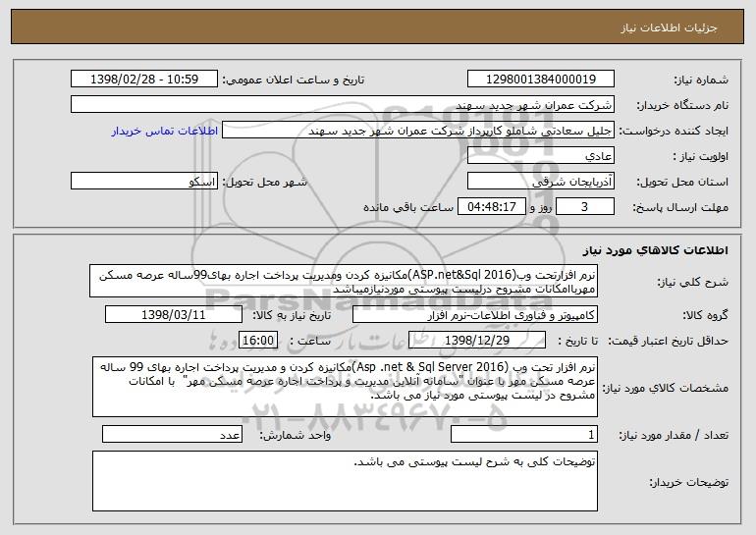756x535 pixels.
Task: Click the price validity date field 1398/12/29
Action: coord(477,341)
